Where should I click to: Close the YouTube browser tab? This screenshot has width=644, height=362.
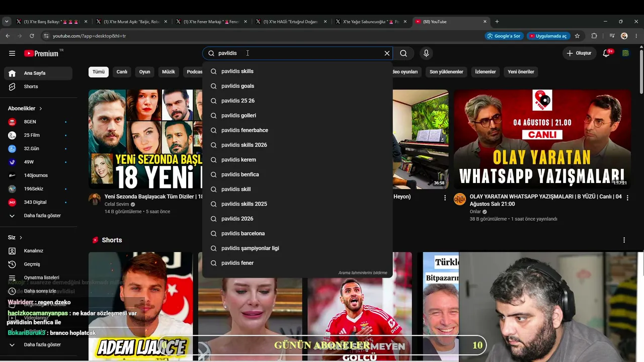pyautogui.click(x=485, y=22)
